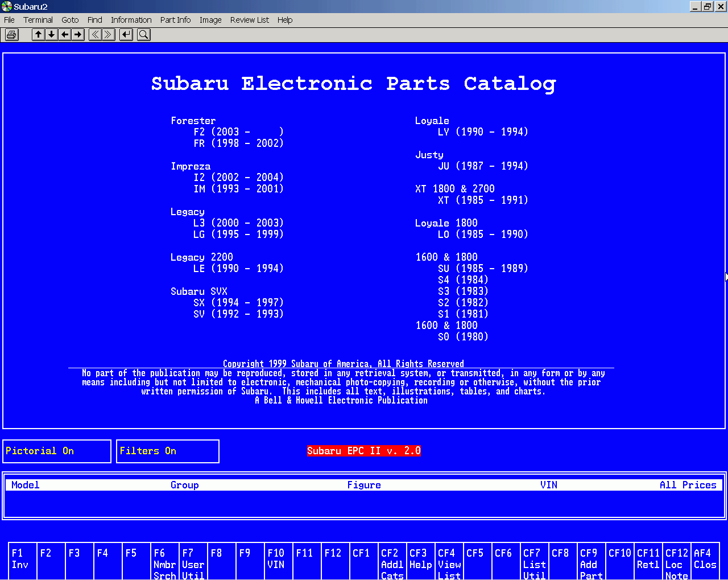Viewport: 728px width, 580px height.
Task: Click the CF11 Retl button
Action: point(648,561)
